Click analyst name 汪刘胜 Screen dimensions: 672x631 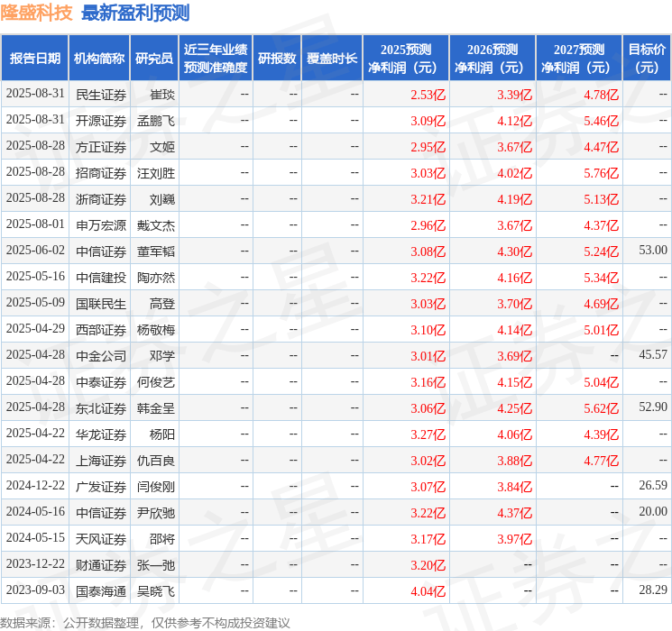click(x=156, y=173)
